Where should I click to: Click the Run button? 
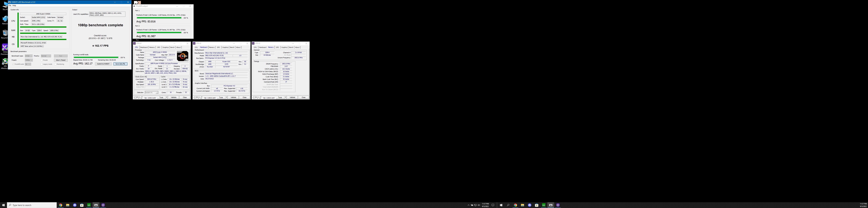pyautogui.click(x=61, y=56)
